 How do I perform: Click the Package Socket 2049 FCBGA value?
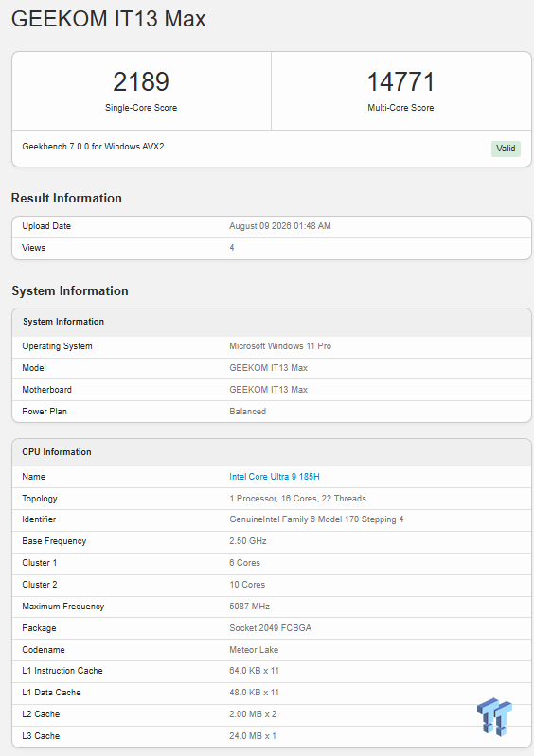pyautogui.click(x=270, y=627)
